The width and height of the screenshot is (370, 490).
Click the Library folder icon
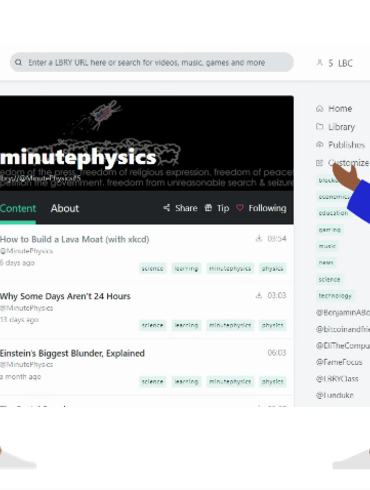click(x=319, y=126)
